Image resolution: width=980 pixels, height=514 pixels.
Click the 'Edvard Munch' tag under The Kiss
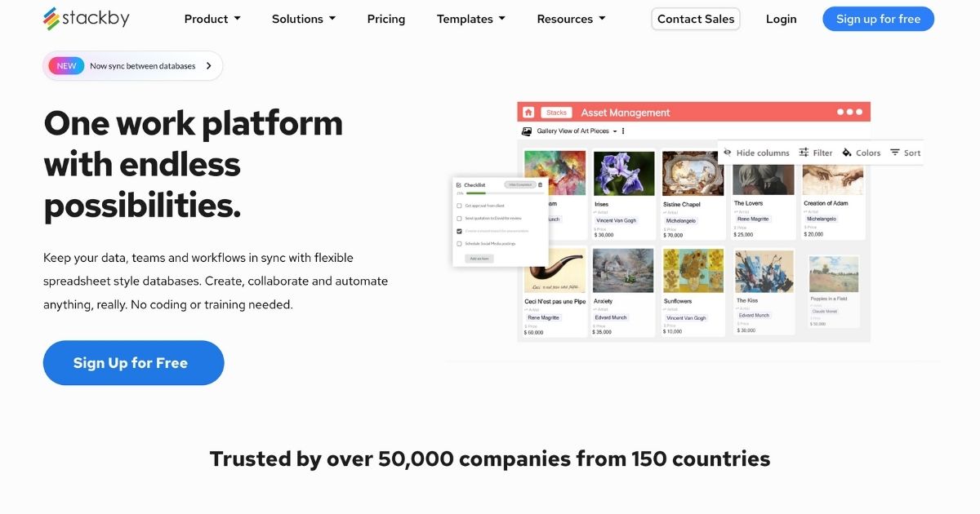point(755,315)
